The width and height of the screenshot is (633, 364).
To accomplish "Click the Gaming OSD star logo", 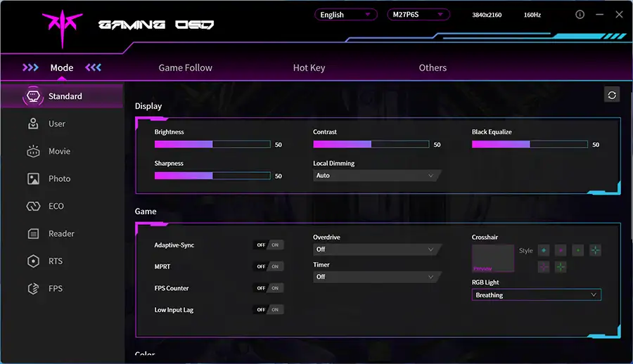I will [x=62, y=28].
